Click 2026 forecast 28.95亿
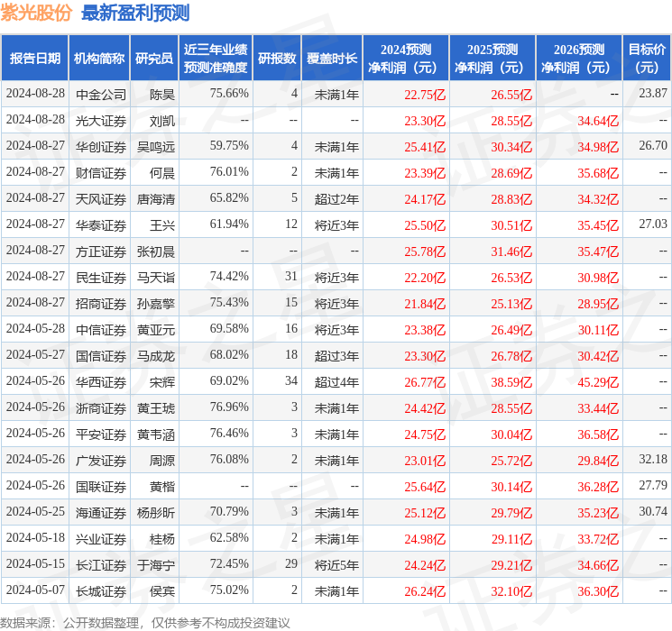 click(598, 304)
